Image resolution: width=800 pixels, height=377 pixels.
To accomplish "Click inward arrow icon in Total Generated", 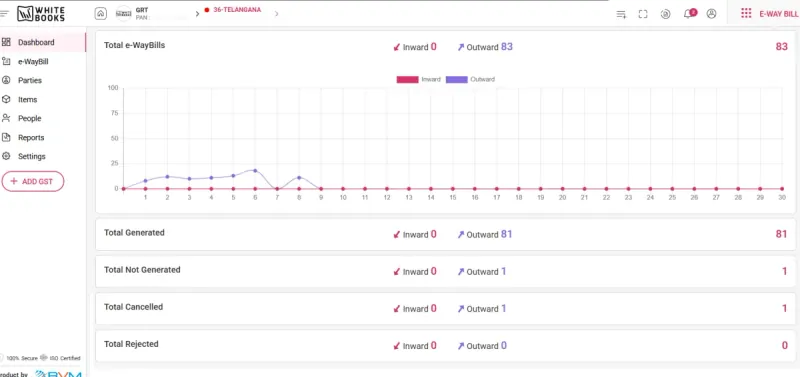I will tap(396, 235).
